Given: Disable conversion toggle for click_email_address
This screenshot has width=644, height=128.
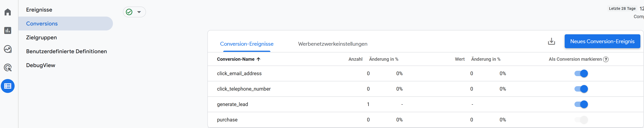Looking at the screenshot, I should pyautogui.click(x=581, y=73).
